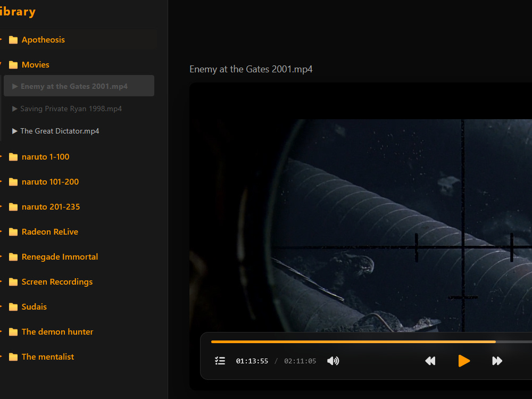Mute audio with the speaker icon
532x399 pixels.
[333, 361]
